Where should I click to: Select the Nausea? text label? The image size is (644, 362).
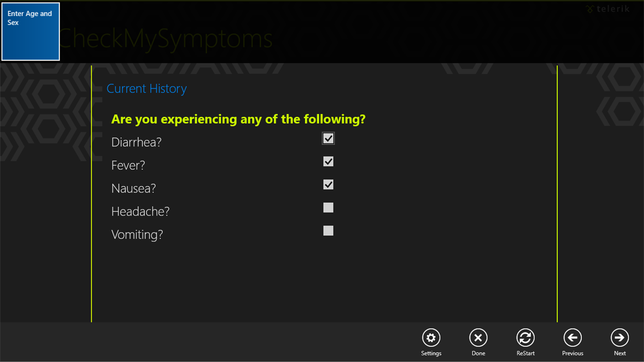pyautogui.click(x=134, y=189)
